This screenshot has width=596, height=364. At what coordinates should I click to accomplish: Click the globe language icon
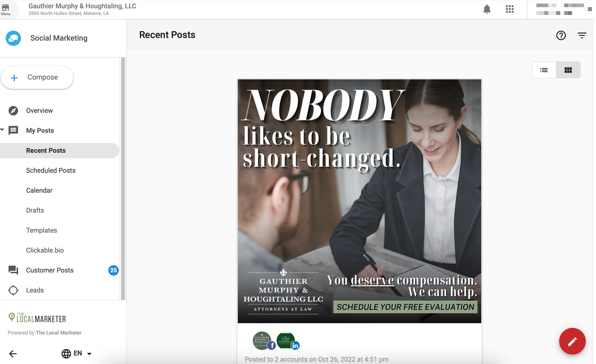[66, 354]
